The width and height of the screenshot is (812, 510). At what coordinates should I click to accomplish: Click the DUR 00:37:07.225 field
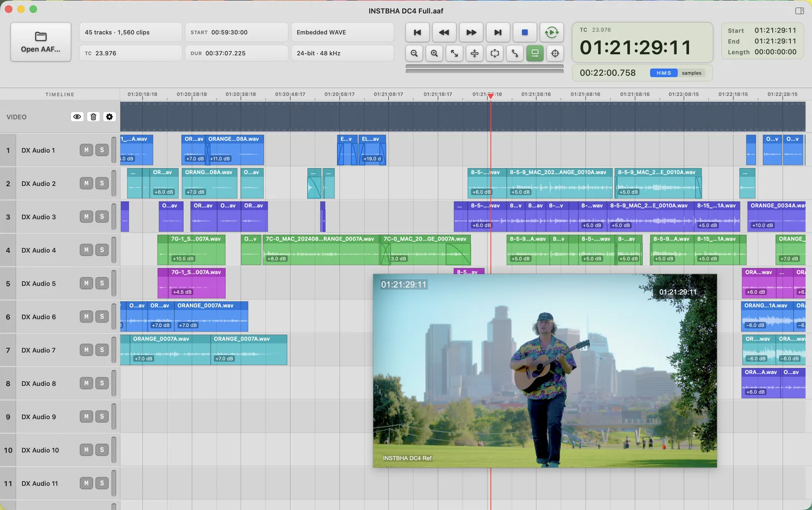236,53
